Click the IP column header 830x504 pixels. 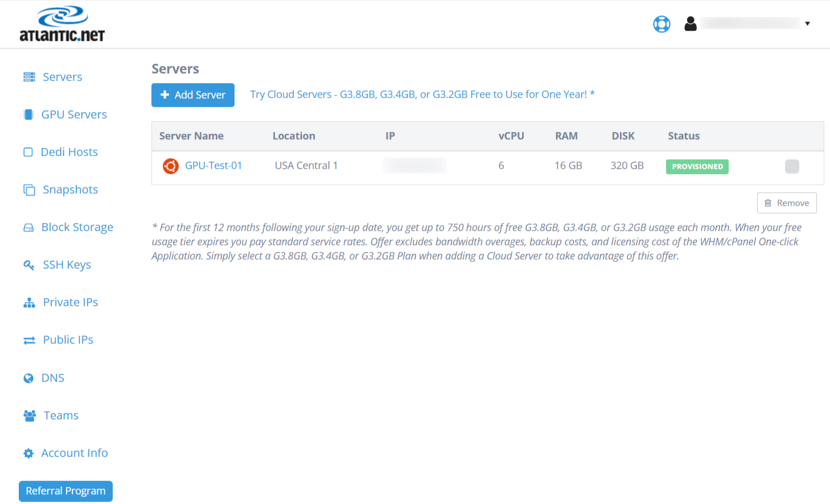[390, 136]
